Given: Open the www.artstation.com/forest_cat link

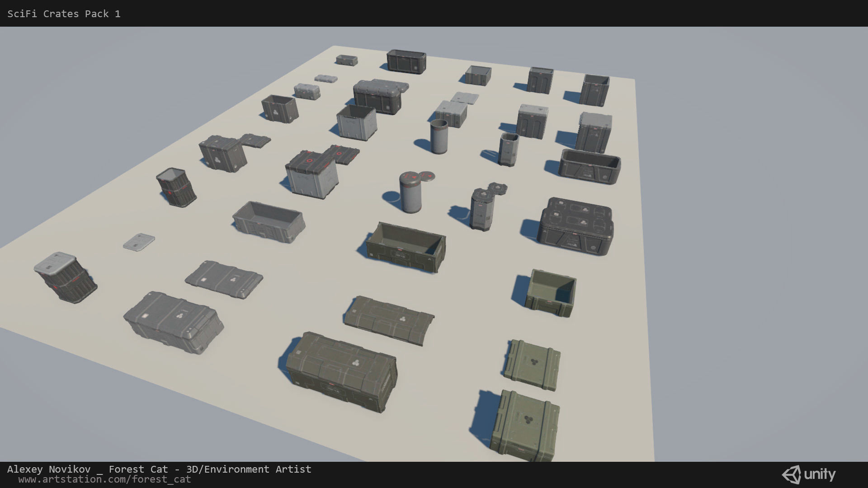Looking at the screenshot, I should [105, 479].
